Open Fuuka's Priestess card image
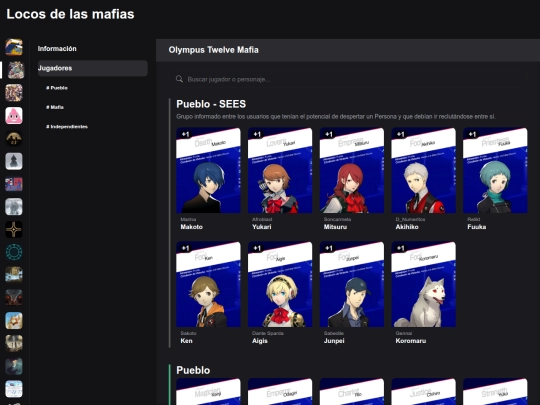 click(495, 170)
